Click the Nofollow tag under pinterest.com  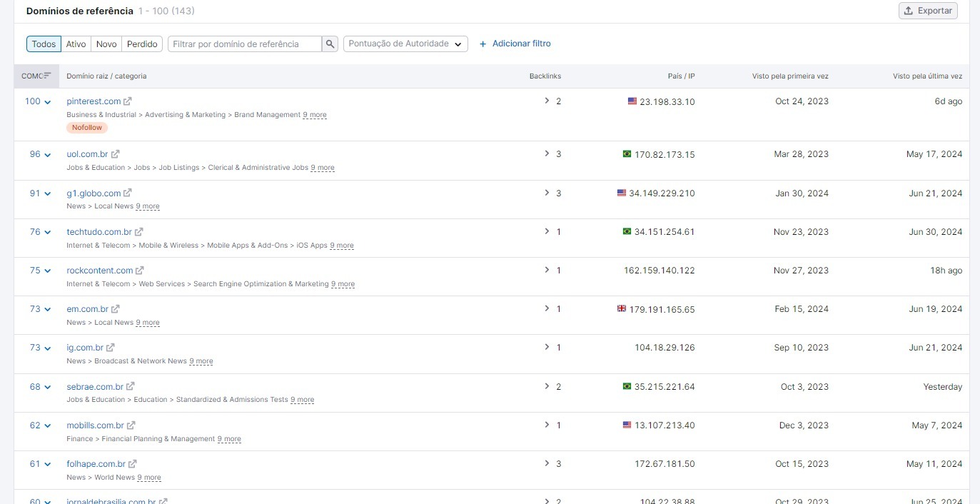(x=87, y=128)
